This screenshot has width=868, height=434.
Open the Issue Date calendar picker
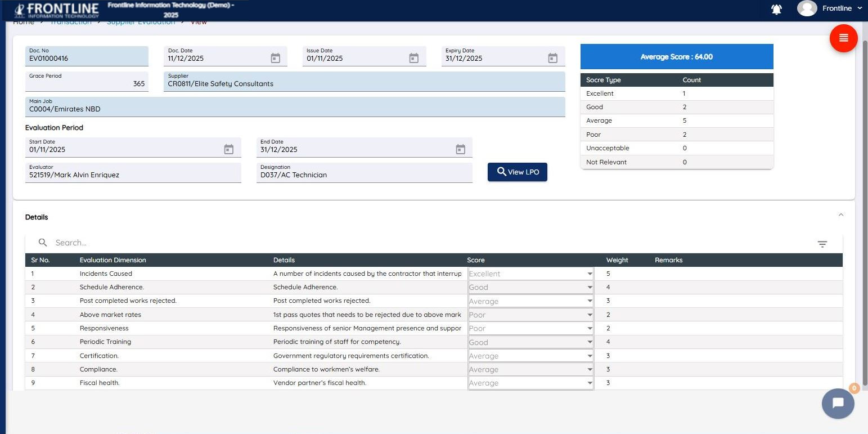[414, 57]
